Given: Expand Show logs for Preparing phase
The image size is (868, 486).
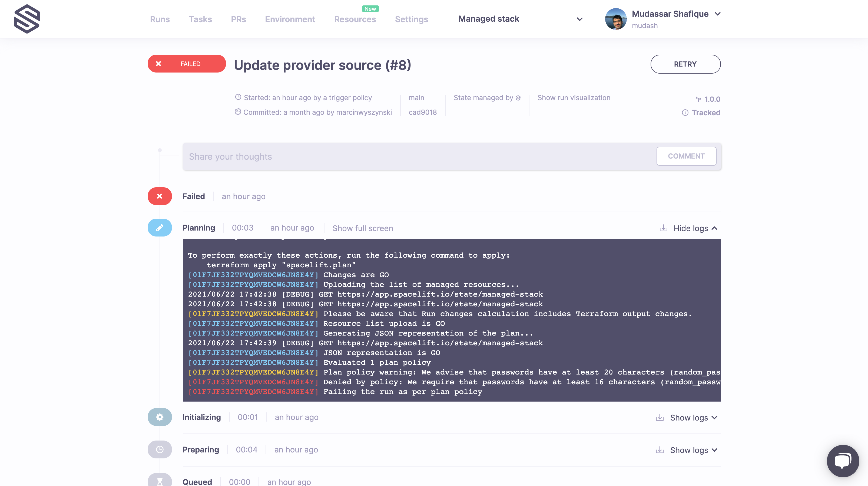Looking at the screenshot, I should click(694, 450).
